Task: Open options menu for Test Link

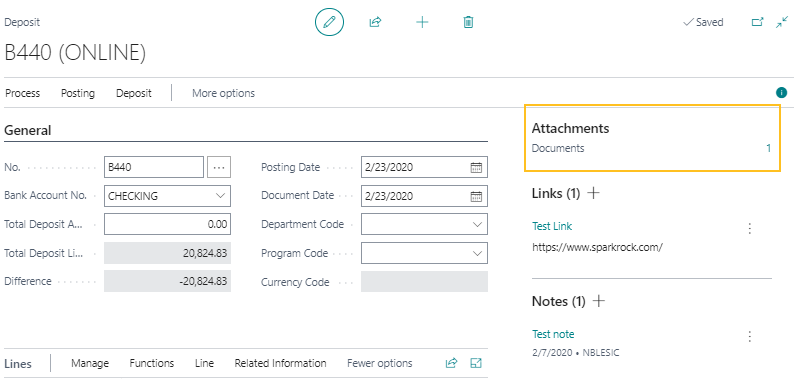Action: pos(749,228)
